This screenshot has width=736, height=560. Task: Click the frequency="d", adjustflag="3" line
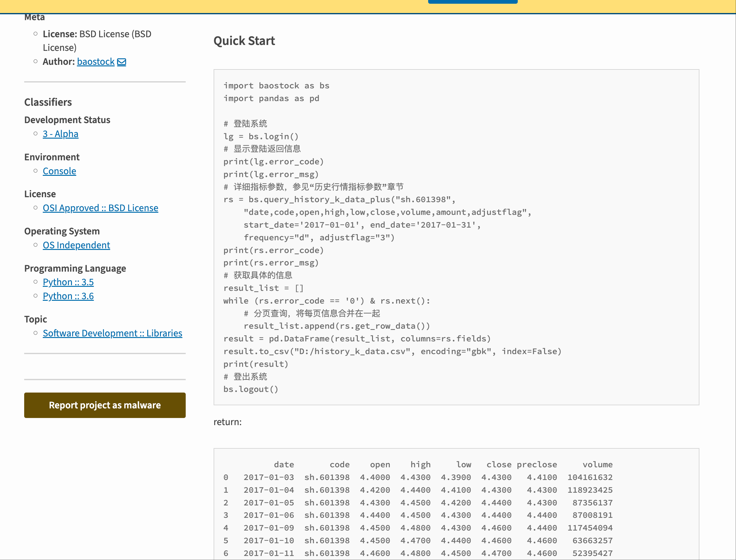click(x=319, y=238)
